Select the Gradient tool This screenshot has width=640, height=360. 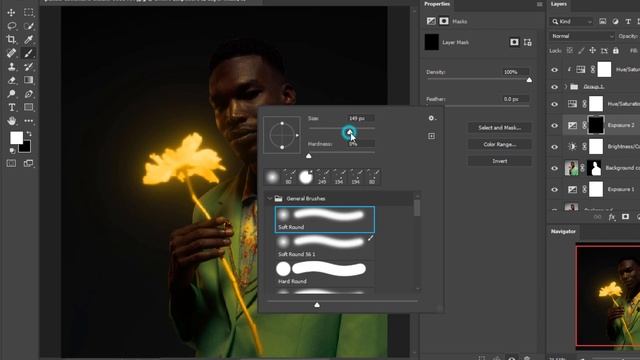pyautogui.click(x=29, y=80)
